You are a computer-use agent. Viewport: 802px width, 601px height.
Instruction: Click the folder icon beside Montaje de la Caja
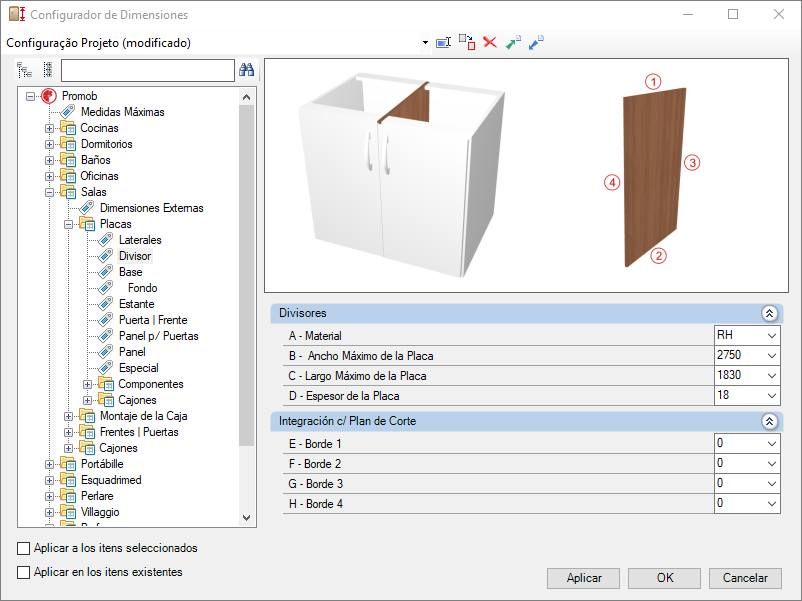(87, 416)
